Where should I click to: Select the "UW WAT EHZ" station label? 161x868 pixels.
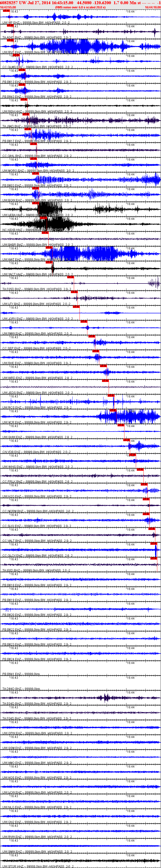point(11,260)
